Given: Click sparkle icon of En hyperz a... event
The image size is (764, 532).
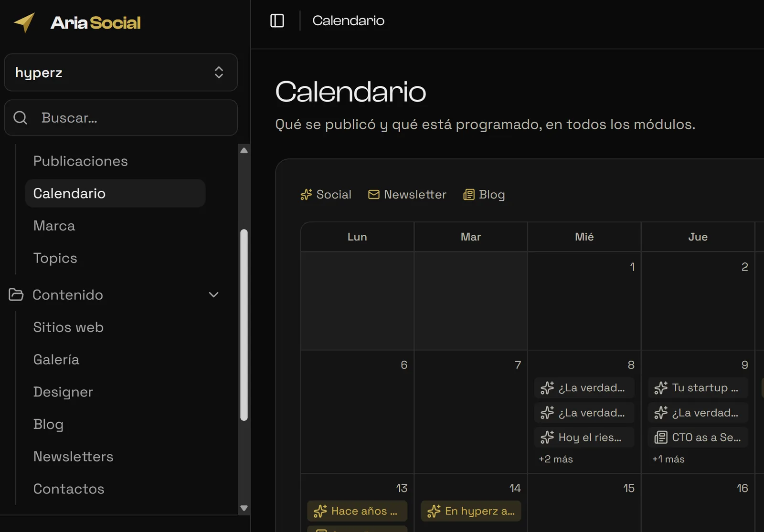Looking at the screenshot, I should (x=434, y=511).
